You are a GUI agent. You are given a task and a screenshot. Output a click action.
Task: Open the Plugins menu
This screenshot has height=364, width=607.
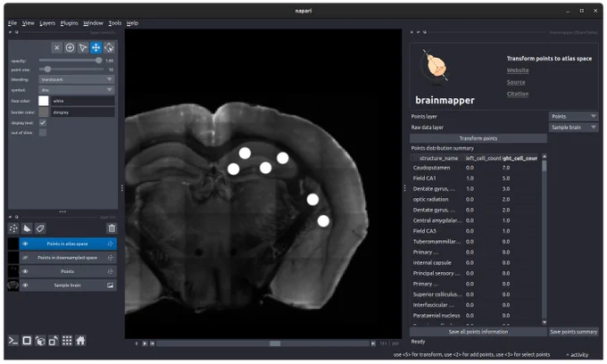click(70, 23)
